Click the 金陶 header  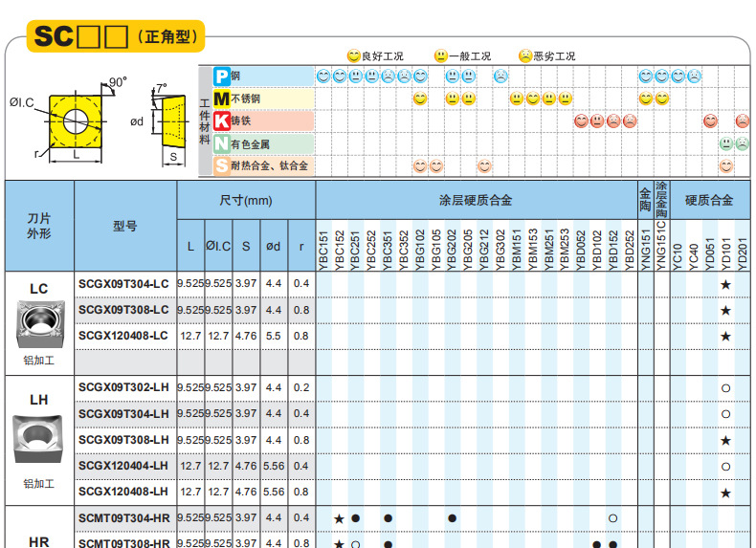[645, 200]
